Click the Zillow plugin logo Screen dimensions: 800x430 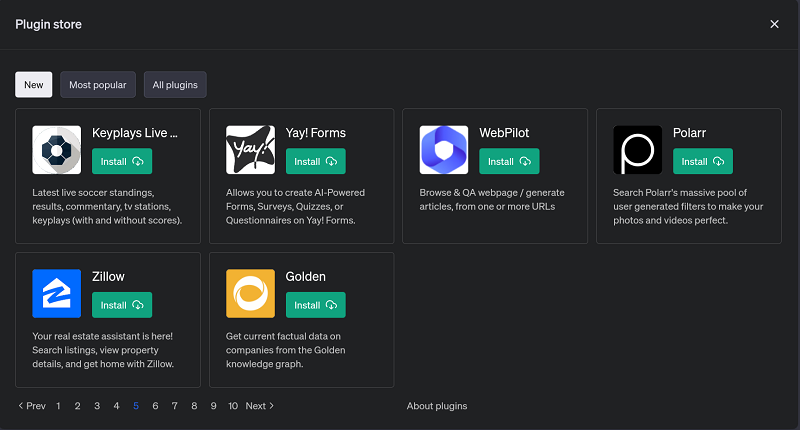[57, 294]
